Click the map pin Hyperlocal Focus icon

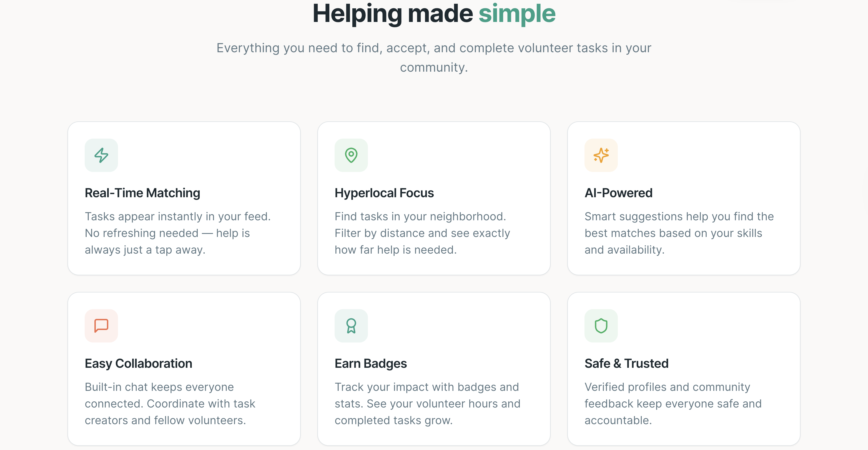click(x=351, y=155)
